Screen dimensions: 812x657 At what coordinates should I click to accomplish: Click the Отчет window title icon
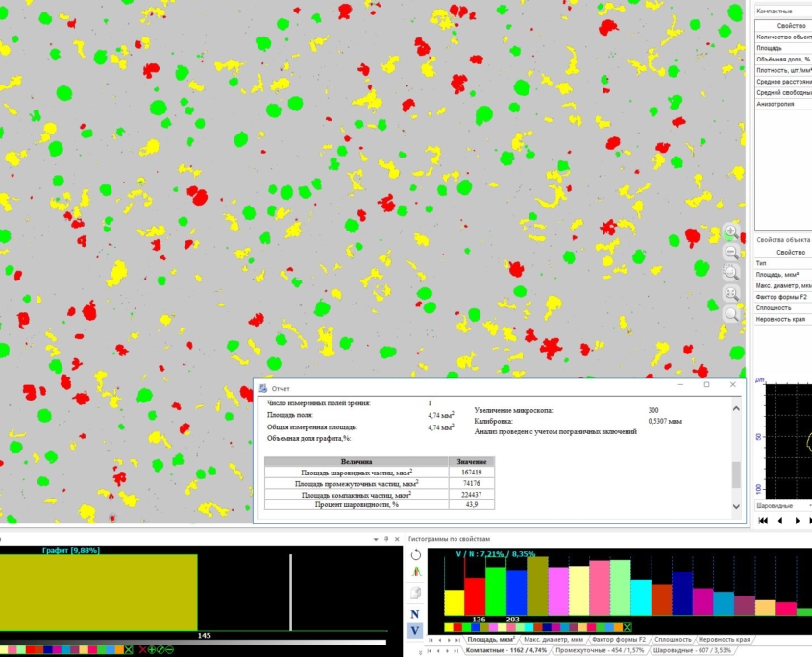[263, 388]
